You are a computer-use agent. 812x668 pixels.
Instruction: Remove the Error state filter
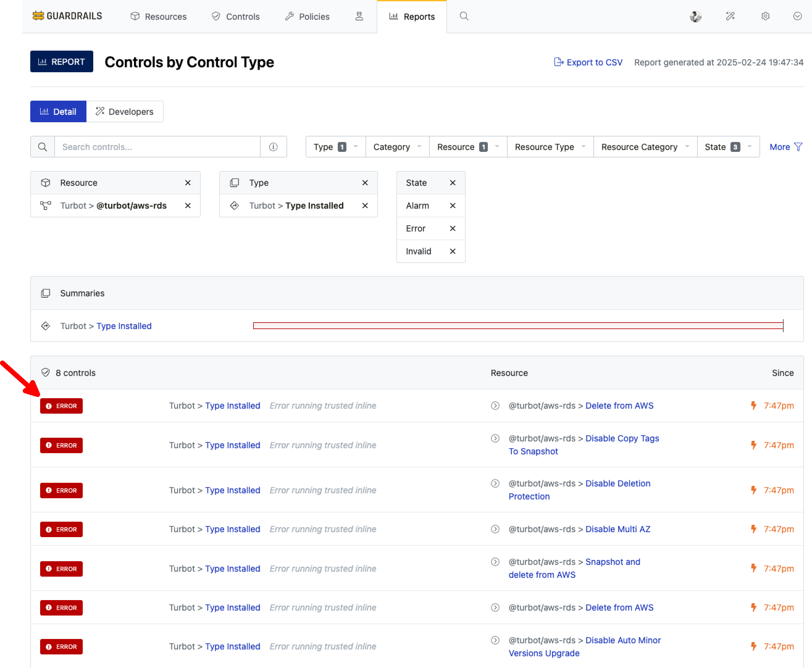pyautogui.click(x=453, y=228)
